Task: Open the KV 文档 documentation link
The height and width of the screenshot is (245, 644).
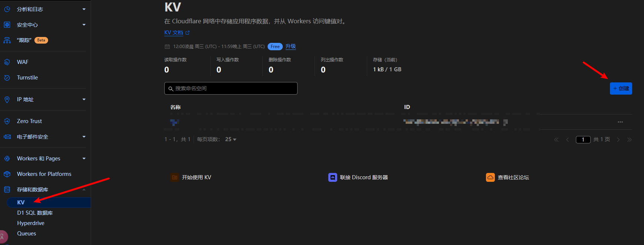Action: coord(174,33)
